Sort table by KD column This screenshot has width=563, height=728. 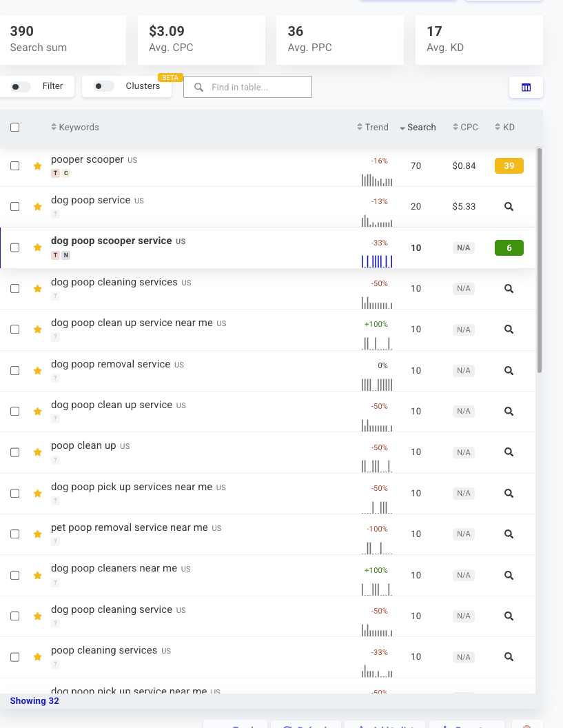[x=504, y=128]
